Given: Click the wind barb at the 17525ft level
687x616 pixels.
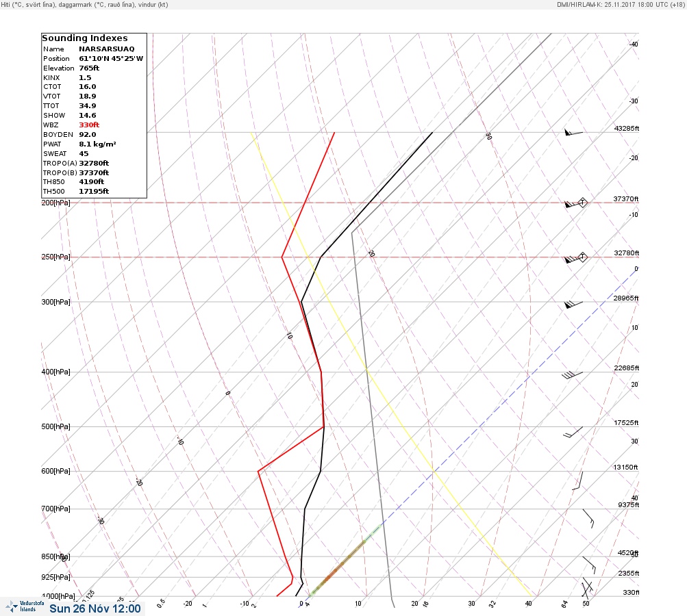Looking at the screenshot, I should pos(573,432).
